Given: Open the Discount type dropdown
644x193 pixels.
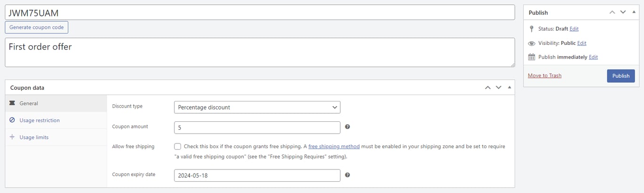Looking at the screenshot, I should (x=257, y=107).
